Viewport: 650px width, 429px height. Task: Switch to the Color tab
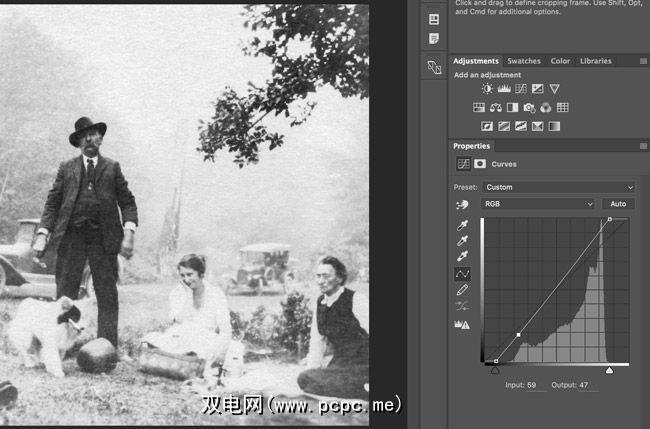[x=560, y=61]
